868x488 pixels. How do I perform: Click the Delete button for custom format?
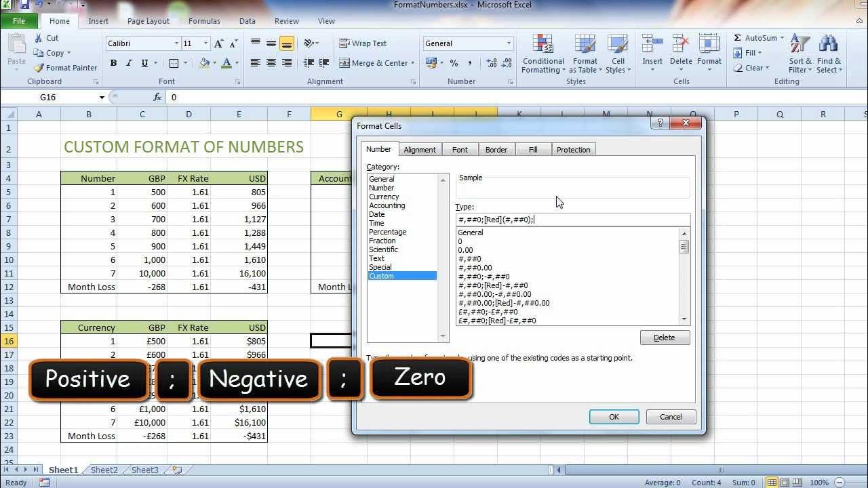(664, 337)
